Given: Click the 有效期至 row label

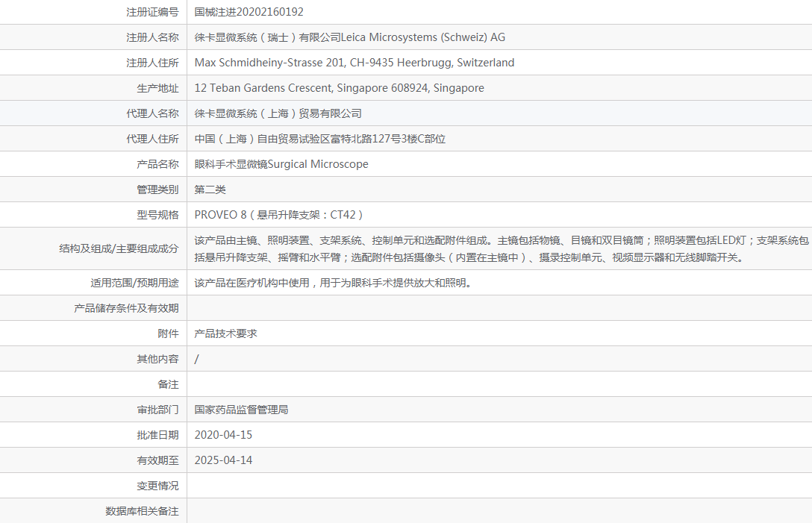Looking at the screenshot, I should coord(157,460).
